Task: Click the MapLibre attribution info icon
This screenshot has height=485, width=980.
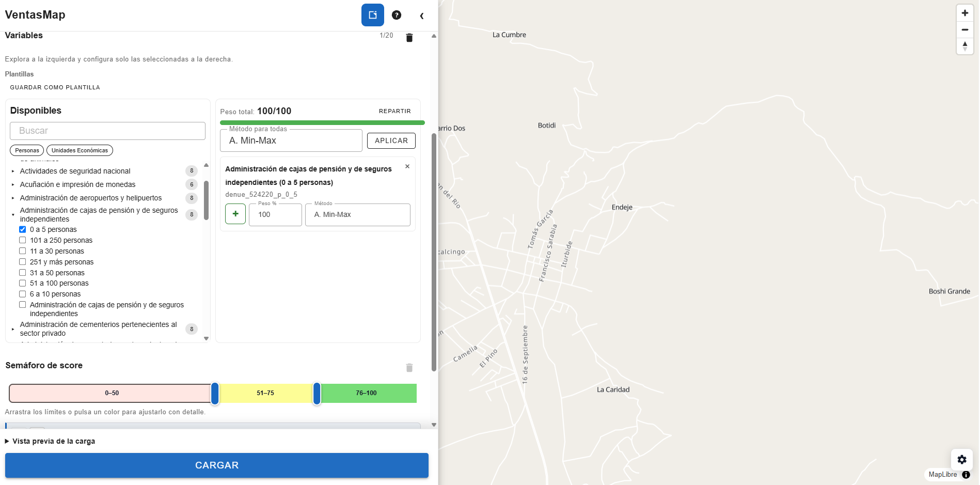Action: 966,475
